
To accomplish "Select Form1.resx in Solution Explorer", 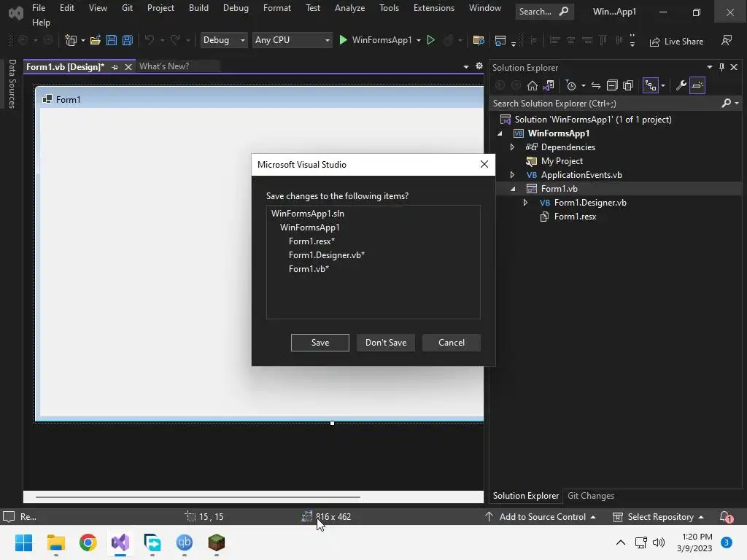I will tap(575, 217).
